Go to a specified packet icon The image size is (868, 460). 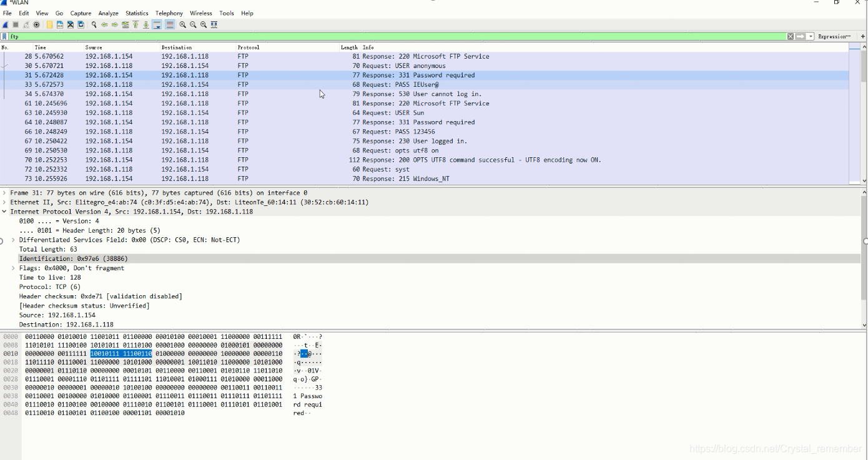(125, 25)
